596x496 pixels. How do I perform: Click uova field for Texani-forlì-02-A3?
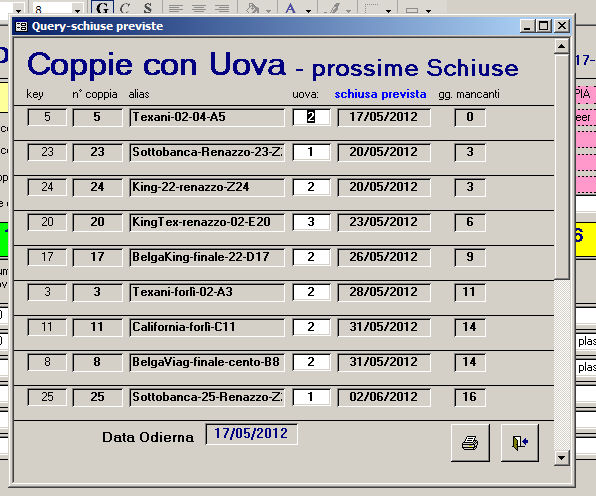click(x=311, y=292)
